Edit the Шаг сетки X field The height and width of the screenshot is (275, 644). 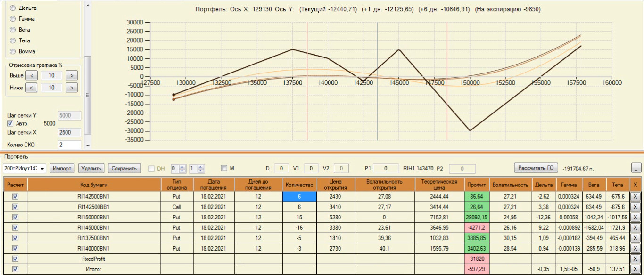pos(69,133)
